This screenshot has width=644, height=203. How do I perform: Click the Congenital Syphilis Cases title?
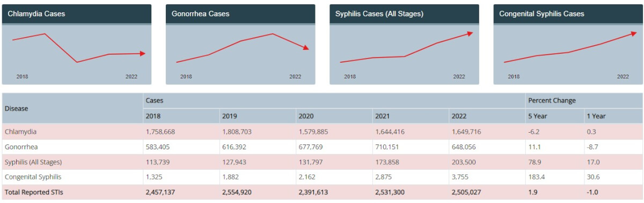542,14
